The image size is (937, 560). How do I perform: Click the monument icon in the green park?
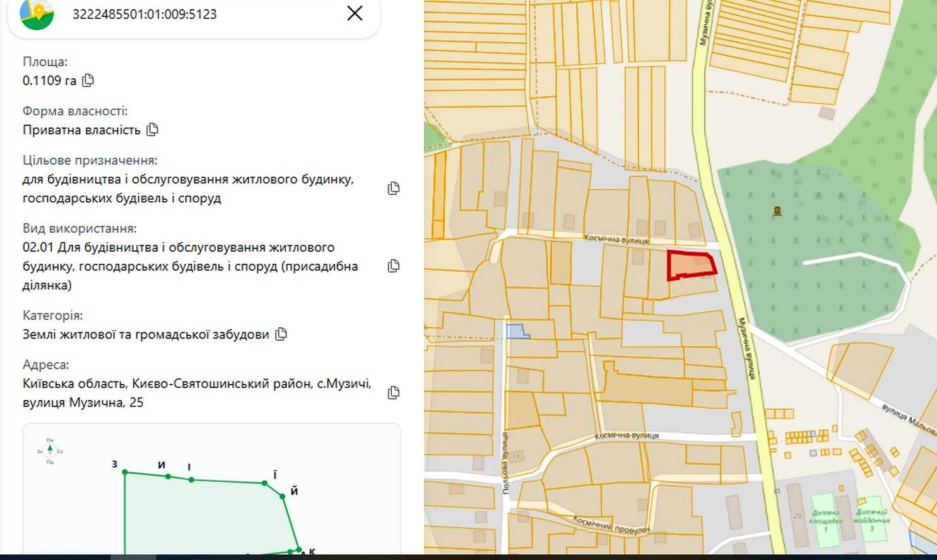(x=777, y=211)
